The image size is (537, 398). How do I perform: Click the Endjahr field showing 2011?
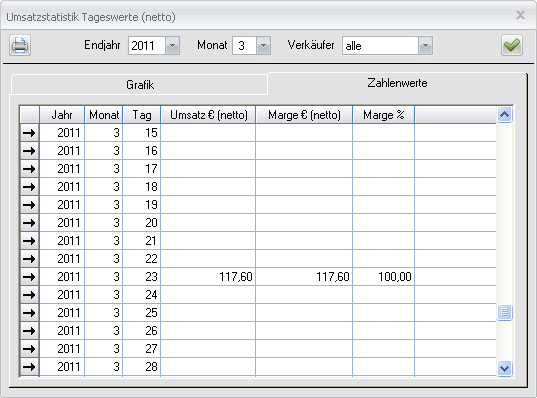(147, 46)
